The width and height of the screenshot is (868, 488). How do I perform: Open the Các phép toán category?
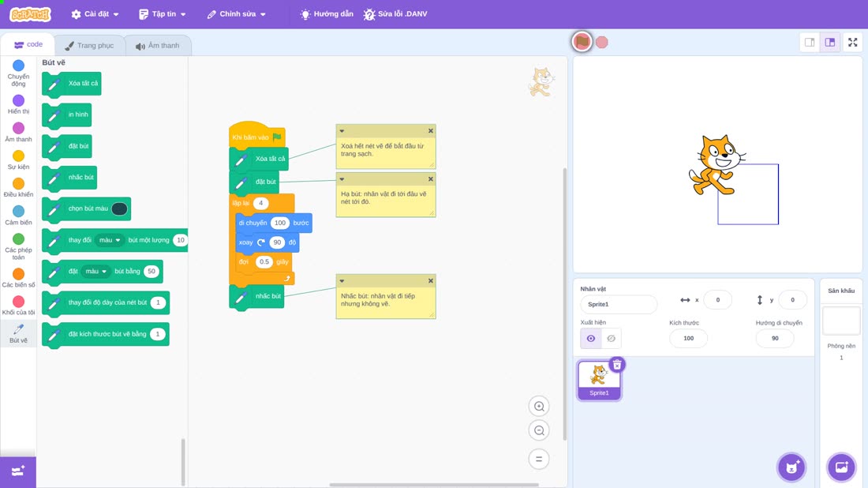(x=18, y=246)
